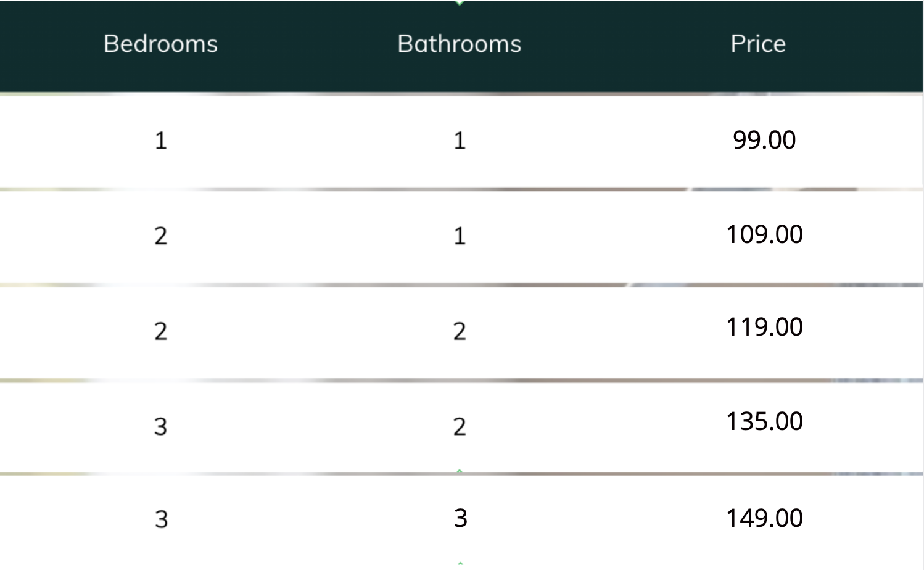Click bedrooms value in 149.00 row
The height and width of the screenshot is (570, 924).
tap(161, 519)
